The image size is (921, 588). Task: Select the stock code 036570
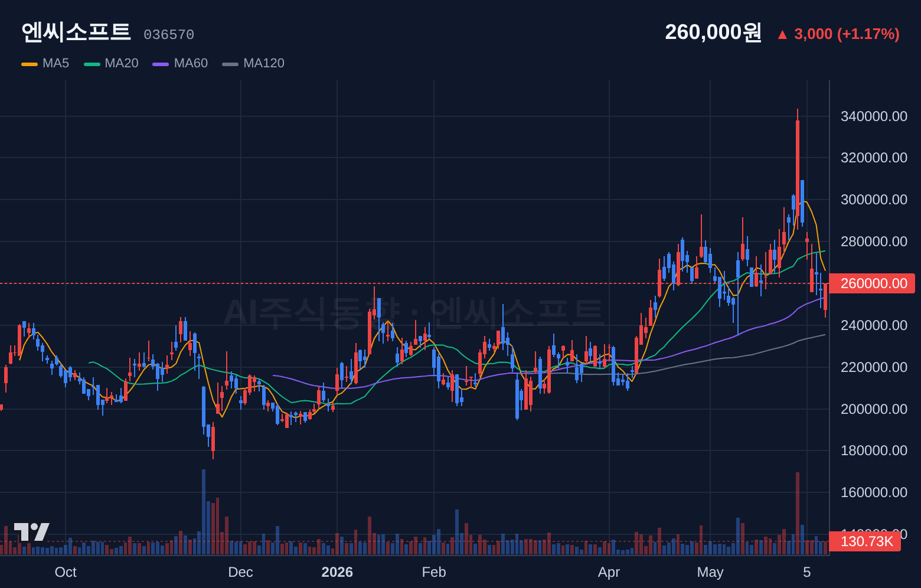click(169, 35)
